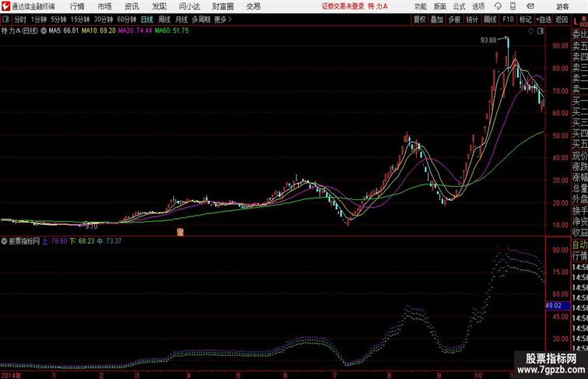Click the 下: 68.23 indicator value
The image size is (588, 379).
point(82,241)
